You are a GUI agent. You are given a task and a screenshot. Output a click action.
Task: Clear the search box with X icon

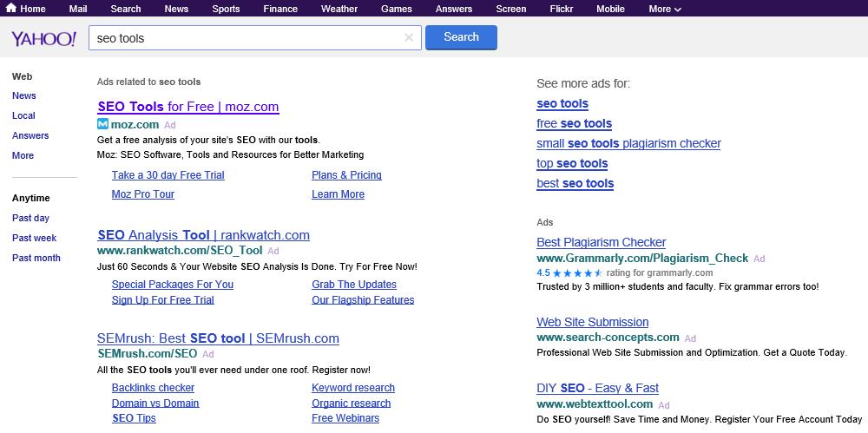click(x=409, y=38)
